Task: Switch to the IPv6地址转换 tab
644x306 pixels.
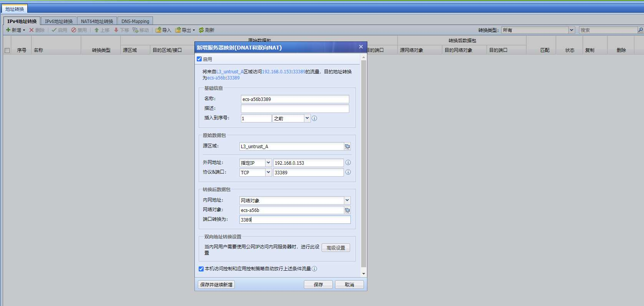Action: 59,21
